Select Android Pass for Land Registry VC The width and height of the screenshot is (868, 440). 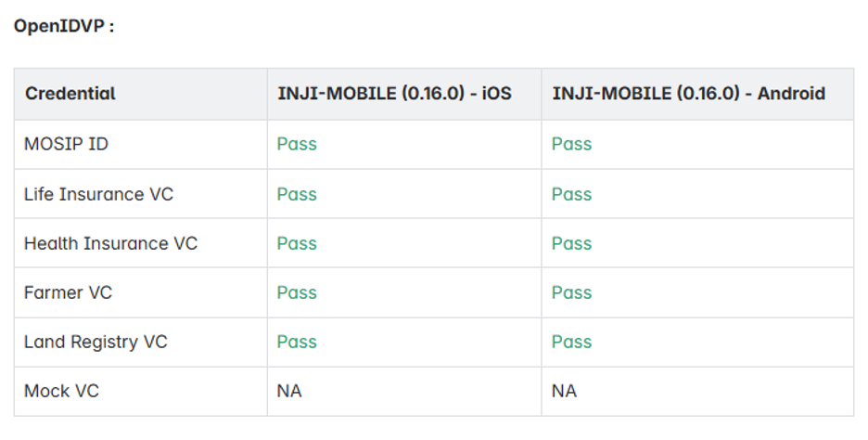[571, 342]
